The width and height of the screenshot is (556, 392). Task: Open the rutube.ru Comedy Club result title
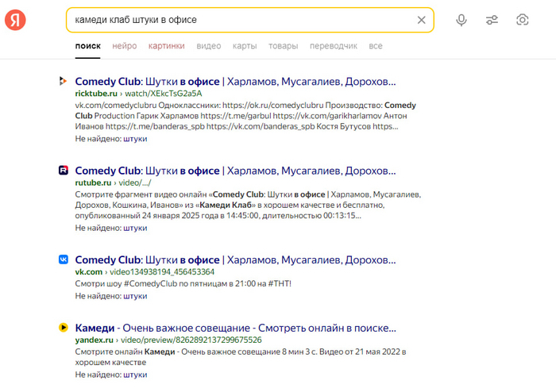[x=235, y=171]
